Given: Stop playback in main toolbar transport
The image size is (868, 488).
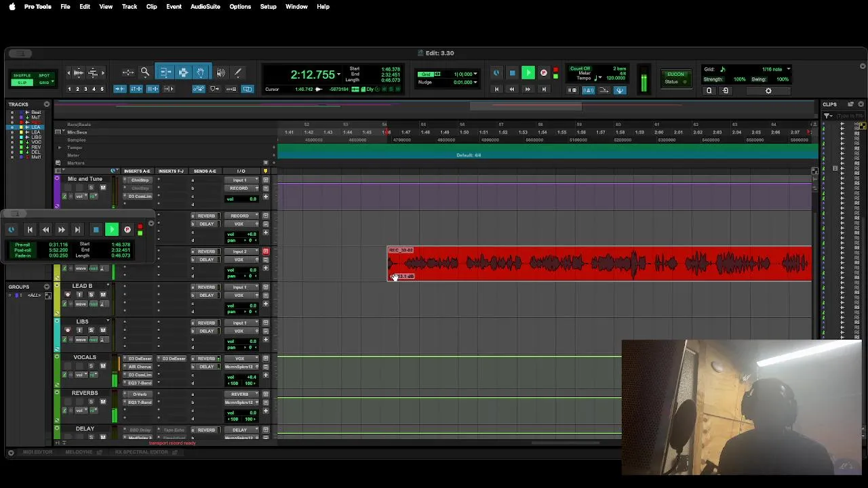Looking at the screenshot, I should pyautogui.click(x=512, y=73).
